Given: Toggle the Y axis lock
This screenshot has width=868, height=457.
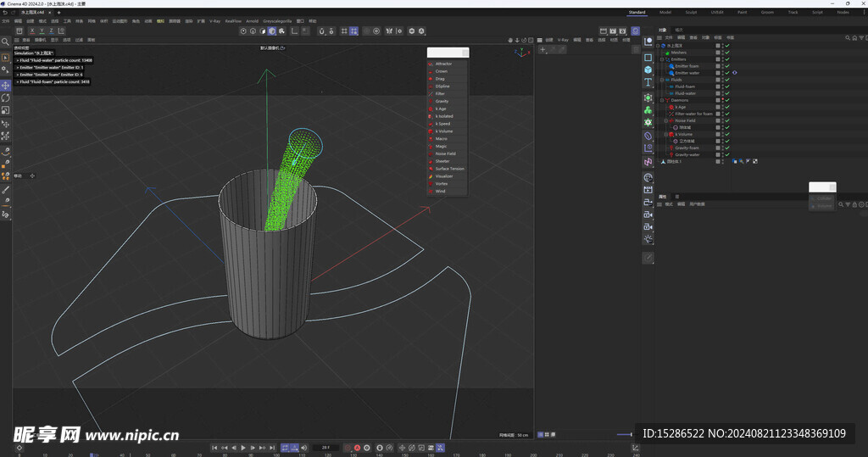Looking at the screenshot, I should (x=42, y=31).
